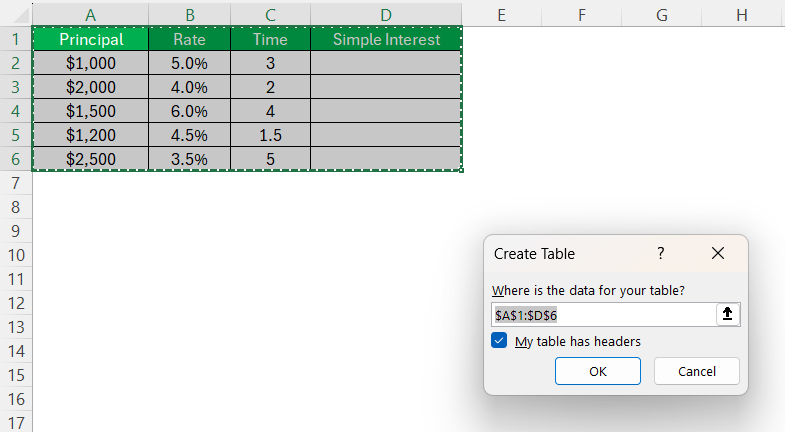Select row 6 header

tap(16, 159)
